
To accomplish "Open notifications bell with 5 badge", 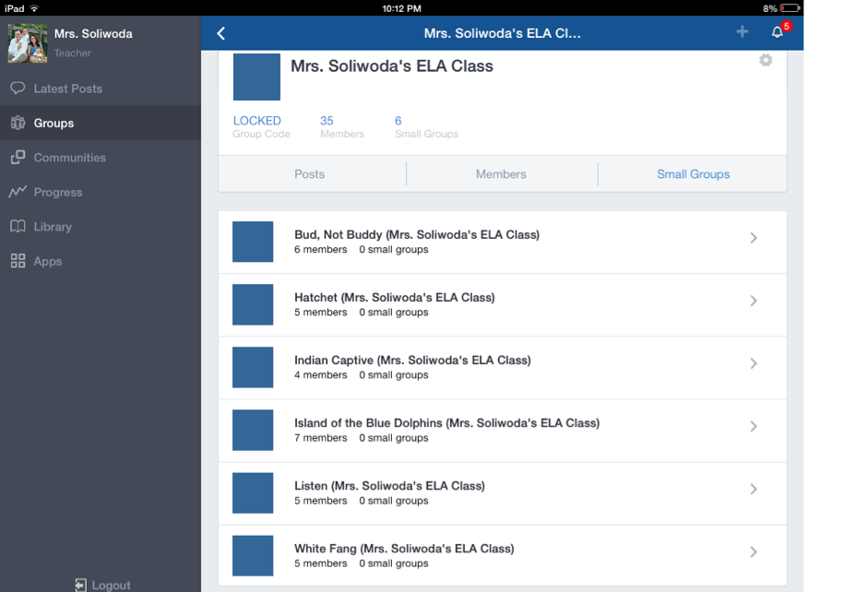I will pyautogui.click(x=778, y=32).
